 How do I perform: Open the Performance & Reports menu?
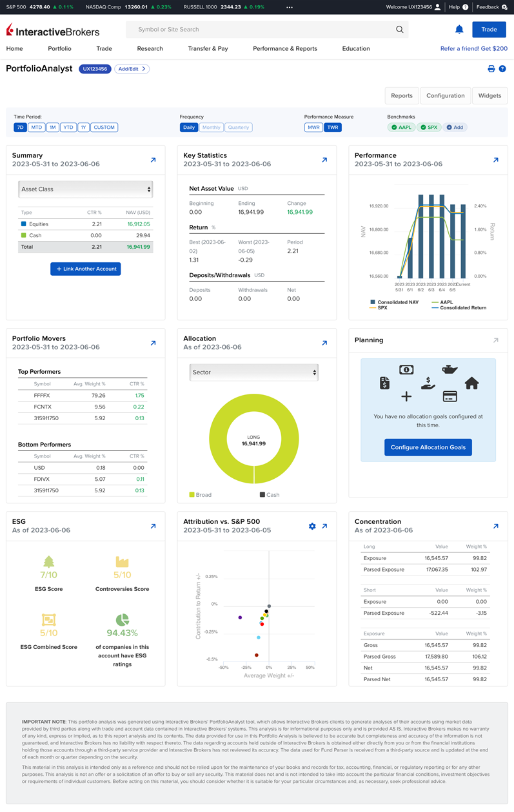pos(284,49)
